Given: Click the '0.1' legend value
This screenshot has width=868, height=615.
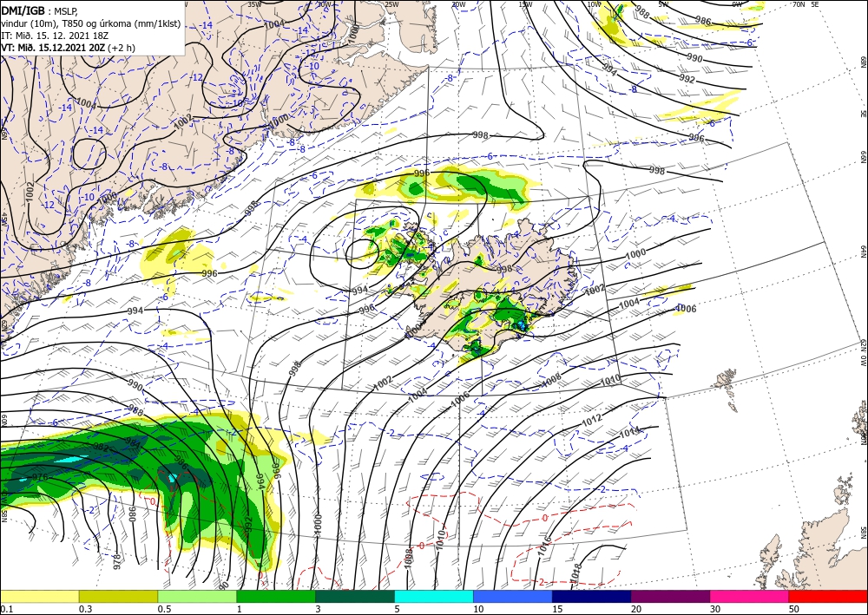Looking at the screenshot, I should [x=6, y=609].
